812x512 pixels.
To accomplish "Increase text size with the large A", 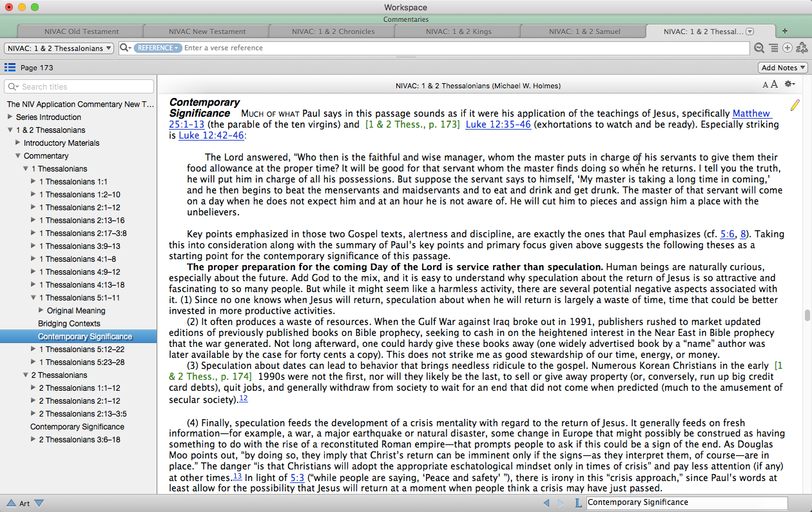I will [x=774, y=84].
